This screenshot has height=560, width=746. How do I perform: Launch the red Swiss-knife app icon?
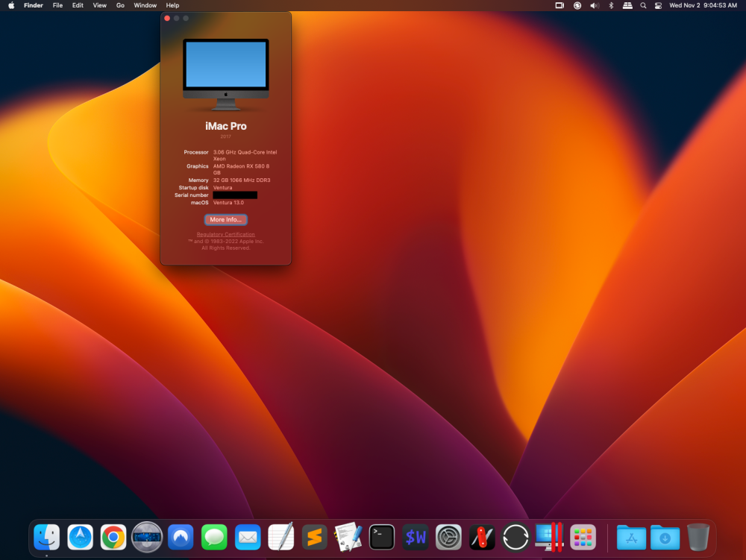[x=482, y=537]
